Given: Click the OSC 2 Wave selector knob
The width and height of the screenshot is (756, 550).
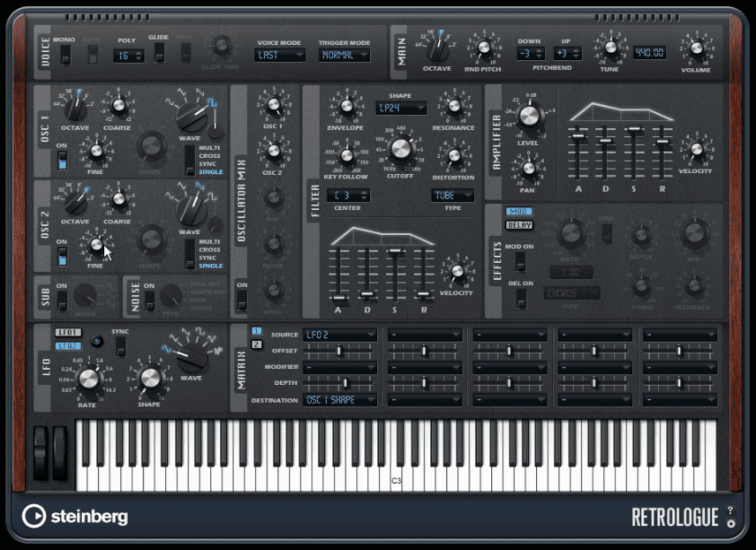Looking at the screenshot, I should pyautogui.click(x=192, y=210).
